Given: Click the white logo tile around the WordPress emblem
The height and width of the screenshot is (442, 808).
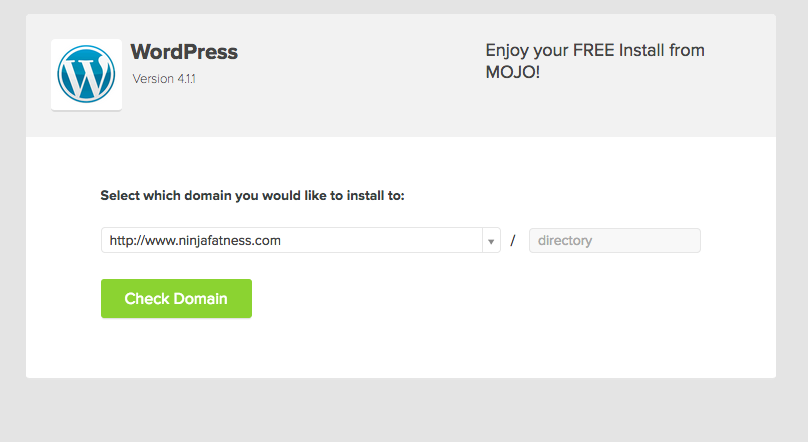Looking at the screenshot, I should (86, 75).
